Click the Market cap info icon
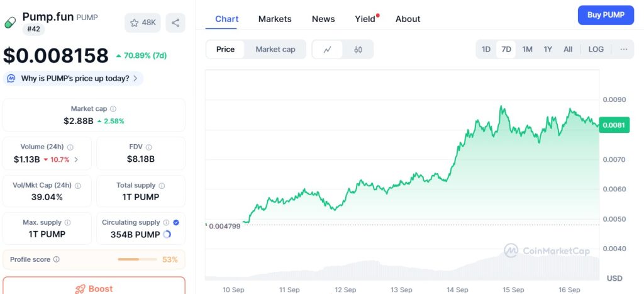Screen dimensions: 644x294 [113, 109]
